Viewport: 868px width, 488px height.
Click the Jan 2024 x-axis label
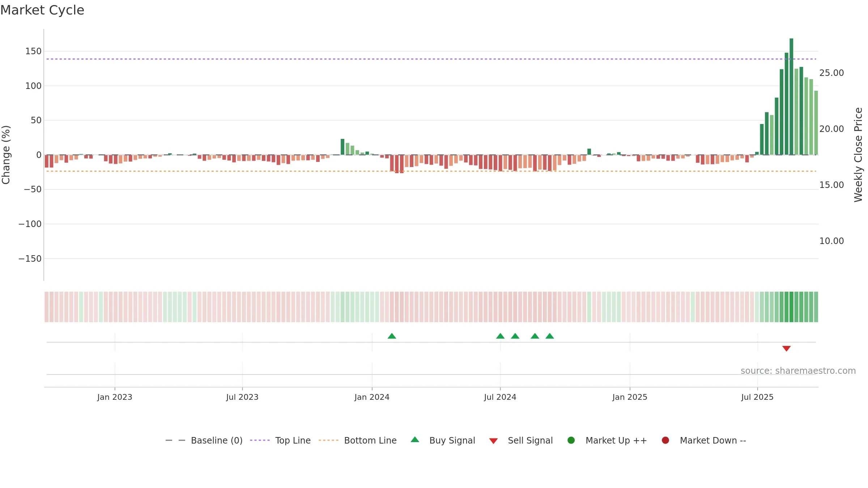tap(372, 397)
